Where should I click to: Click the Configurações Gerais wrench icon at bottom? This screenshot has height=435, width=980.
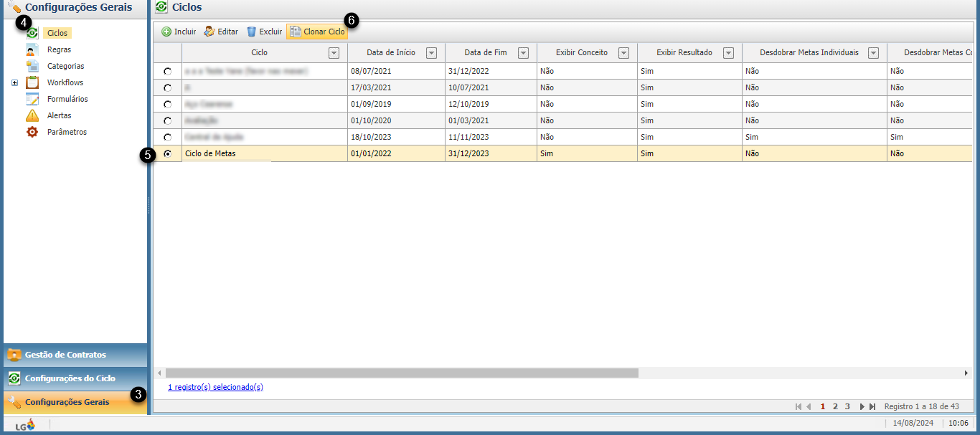14,402
